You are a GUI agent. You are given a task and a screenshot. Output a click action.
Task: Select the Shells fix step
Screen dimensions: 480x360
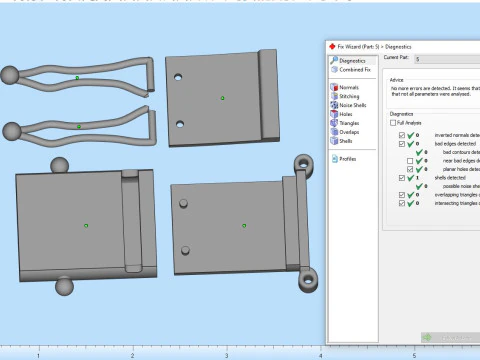click(x=341, y=141)
